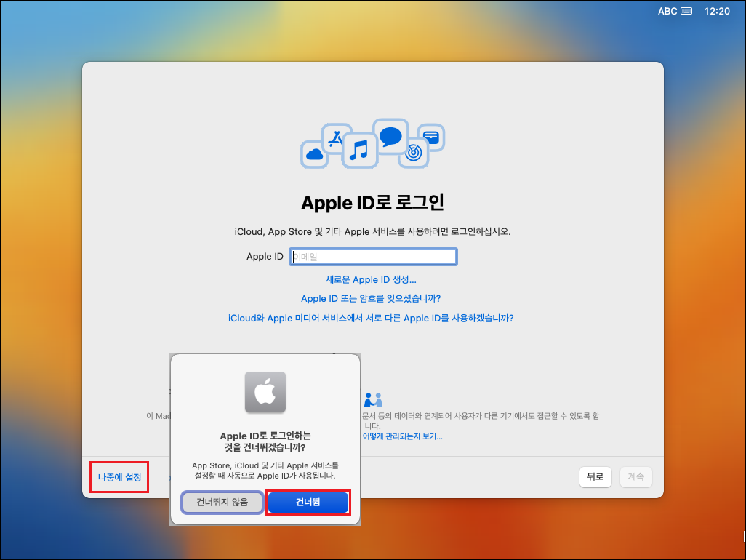Click the ABC input source indicator
Screen dimensions: 746x560
[667, 11]
